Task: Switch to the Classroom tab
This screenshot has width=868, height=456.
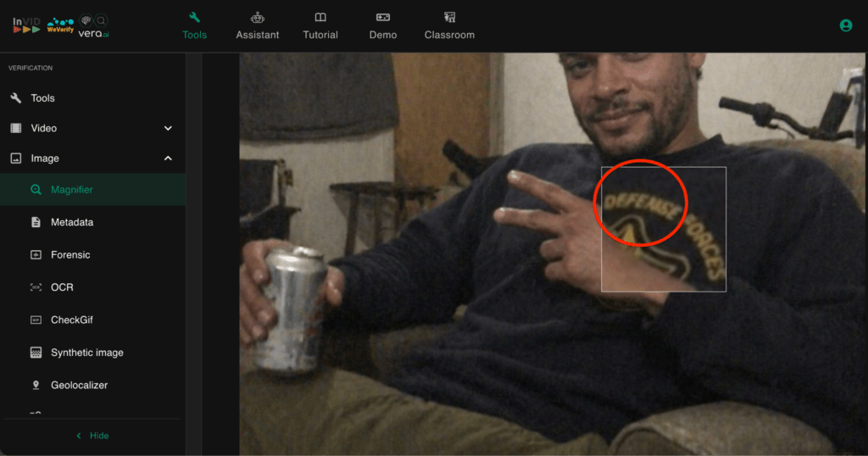Action: (x=449, y=26)
